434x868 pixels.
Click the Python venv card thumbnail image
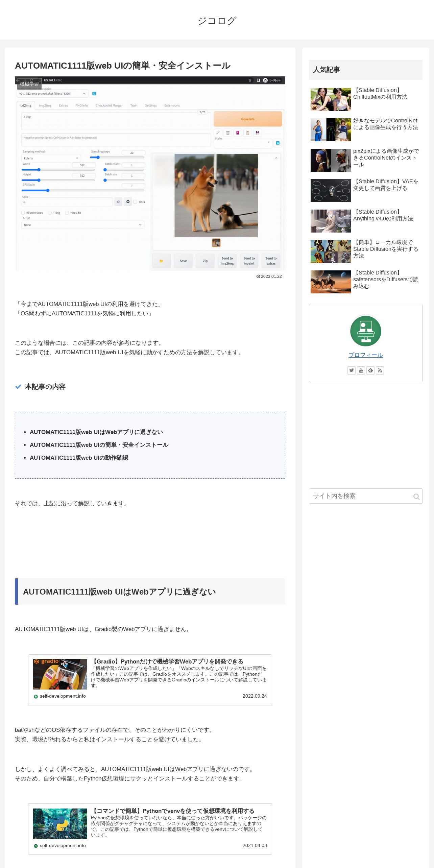pyautogui.click(x=60, y=824)
